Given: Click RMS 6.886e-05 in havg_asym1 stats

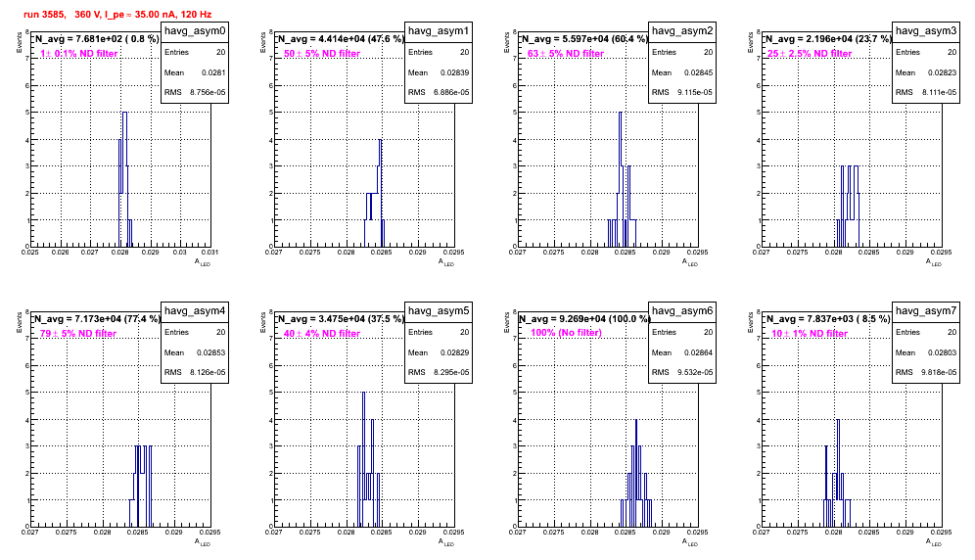Looking at the screenshot, I should [x=439, y=92].
